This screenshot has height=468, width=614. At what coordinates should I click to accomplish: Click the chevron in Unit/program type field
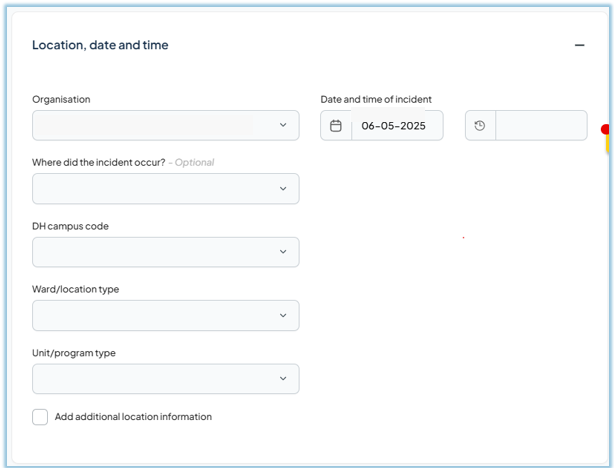pos(283,379)
